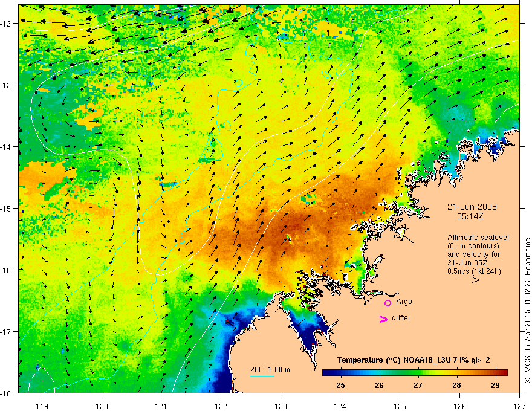532x411 pixels.
Task: Click the longitude axis label '119'
Action: (x=42, y=406)
